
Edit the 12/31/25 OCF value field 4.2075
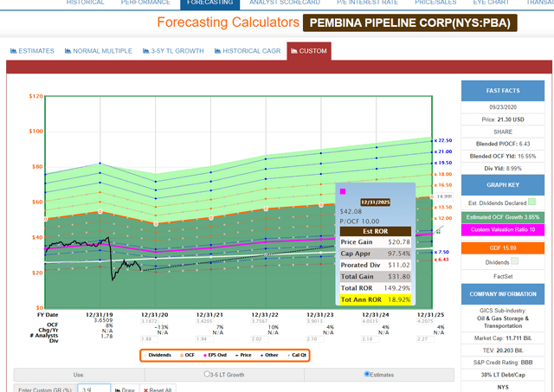pyautogui.click(x=425, y=321)
